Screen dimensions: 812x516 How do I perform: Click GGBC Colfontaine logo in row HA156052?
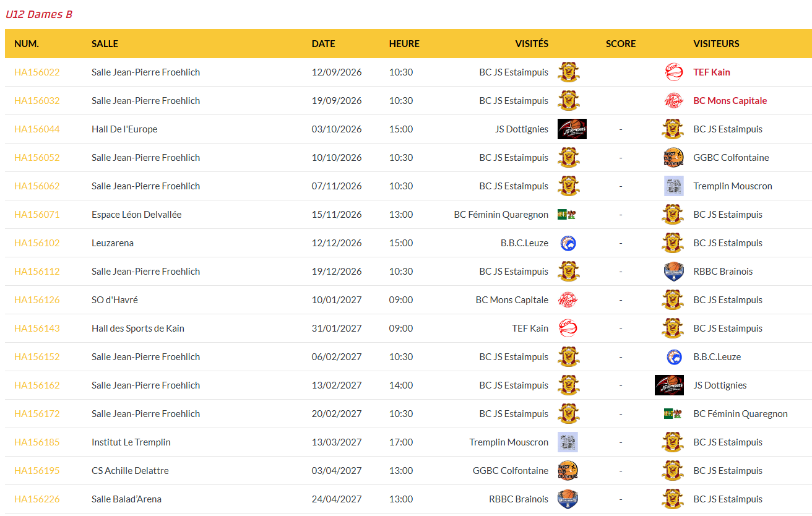click(x=673, y=158)
